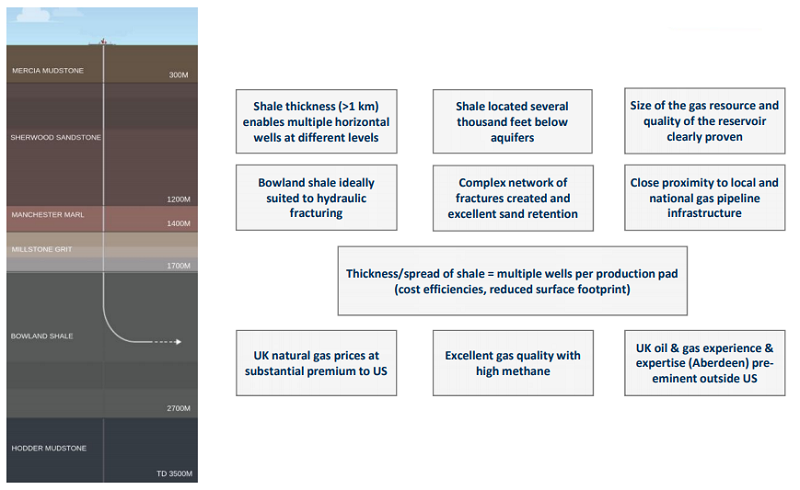800x490 pixels.
Task: Click the drilling rig icon at the surface
Action: (103, 41)
